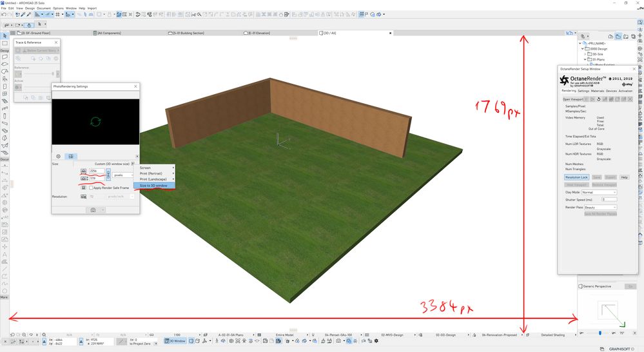Click restart render icon in OctaneRender window
The width and height of the screenshot is (644, 352).
598,99
